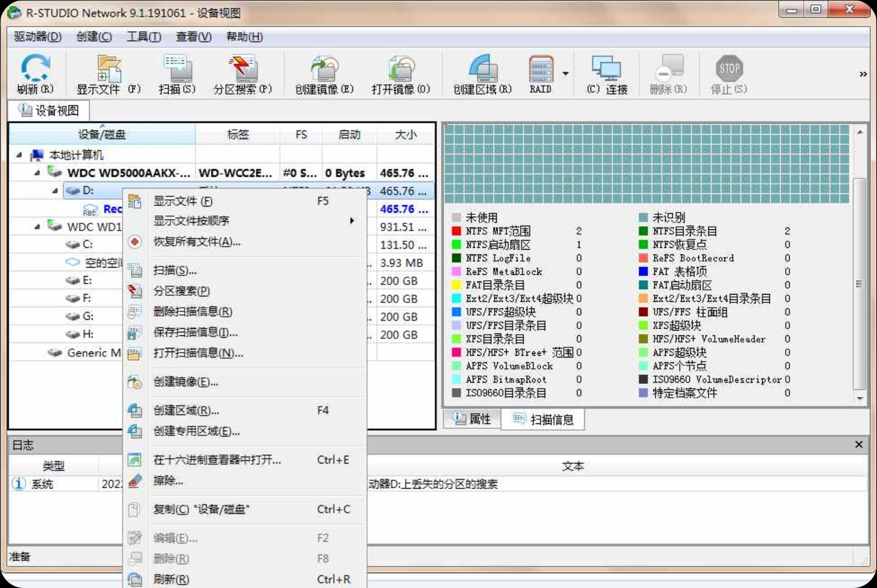
Task: Click the Connect (连接) toolbar icon
Action: (x=607, y=74)
